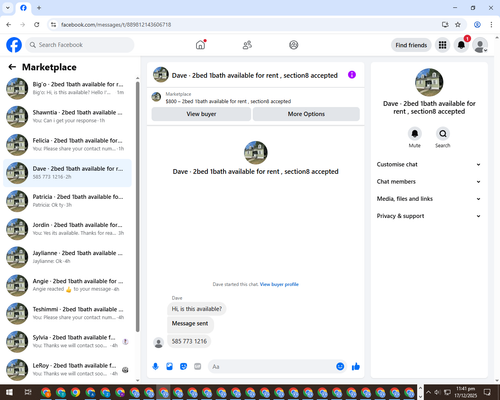The height and width of the screenshot is (400, 500).
Task: Click the '585 773 1216' message bubble
Action: (189, 341)
